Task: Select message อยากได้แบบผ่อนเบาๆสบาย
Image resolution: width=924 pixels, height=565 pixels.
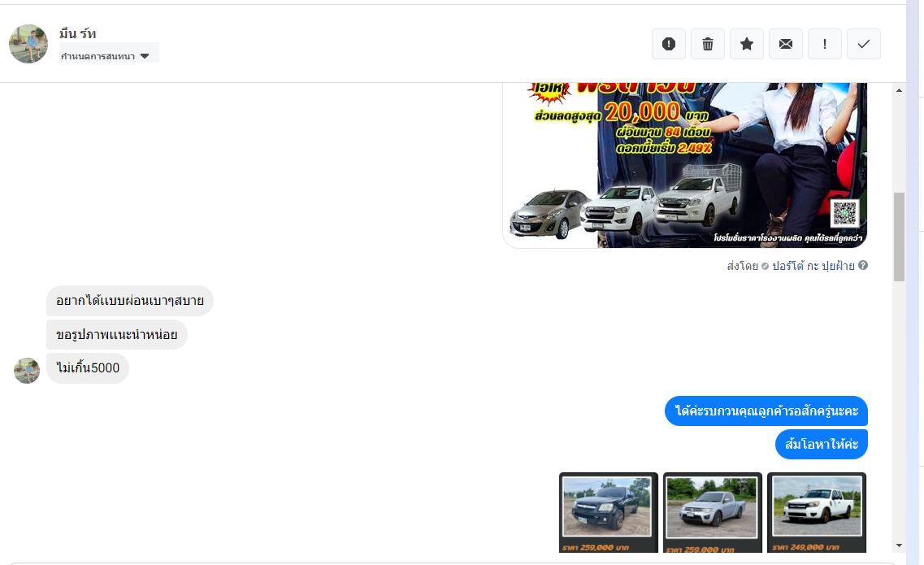Action: pos(130,301)
